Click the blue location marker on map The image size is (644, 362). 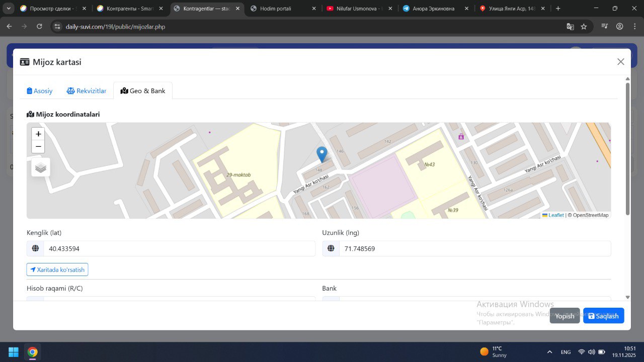[x=321, y=154]
